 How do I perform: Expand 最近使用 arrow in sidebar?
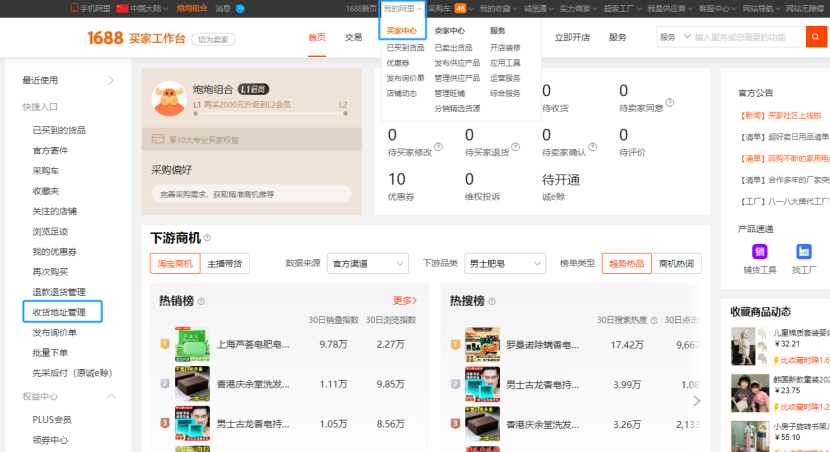click(111, 80)
